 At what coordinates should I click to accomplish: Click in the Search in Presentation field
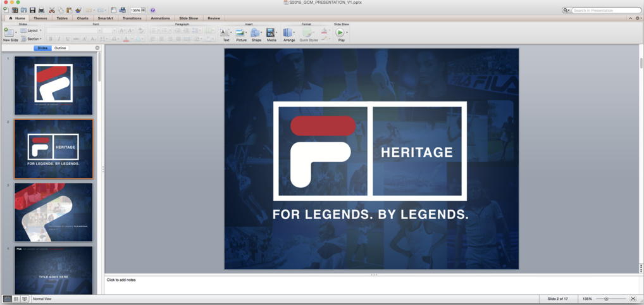[606, 10]
